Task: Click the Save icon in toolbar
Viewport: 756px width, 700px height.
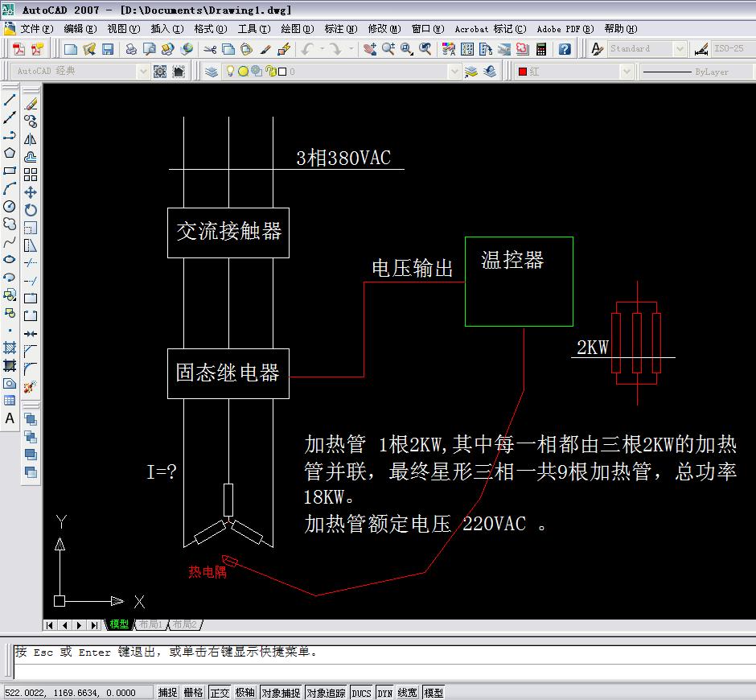Action: tap(107, 49)
